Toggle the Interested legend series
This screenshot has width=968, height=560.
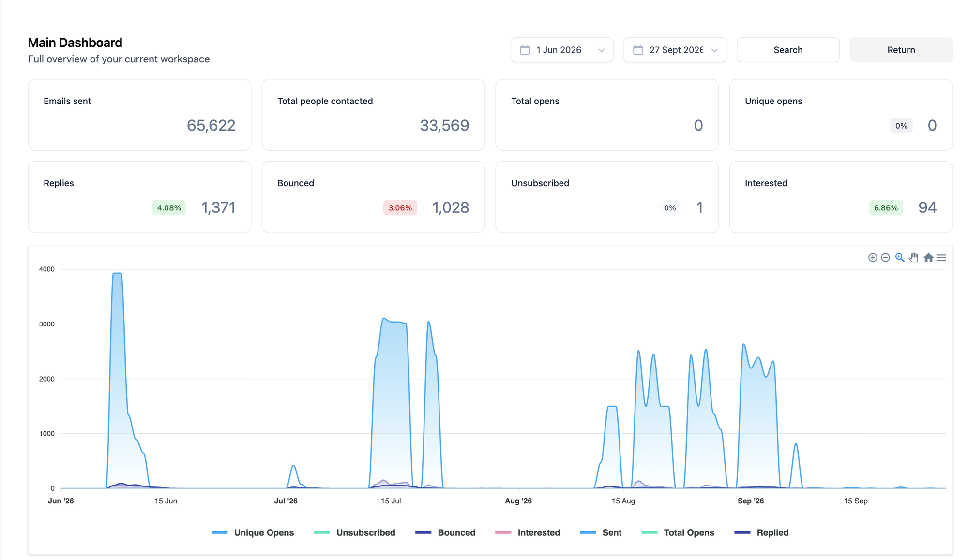coord(528,532)
